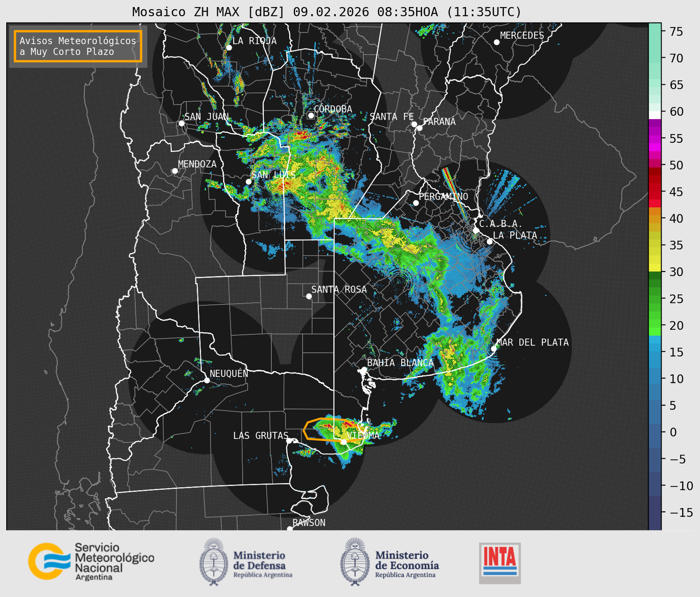Click the Mercedes city marker dot
The width and height of the screenshot is (700, 597).
pyautogui.click(x=496, y=42)
